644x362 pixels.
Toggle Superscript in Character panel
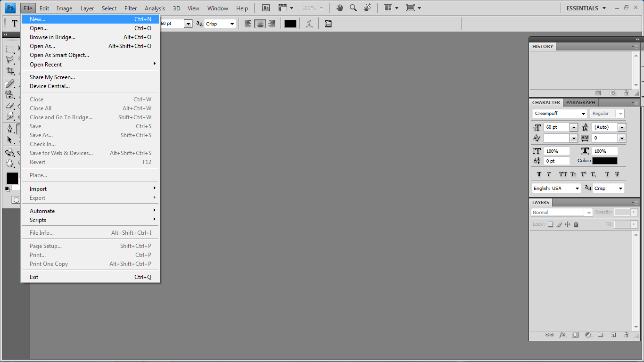tap(584, 174)
